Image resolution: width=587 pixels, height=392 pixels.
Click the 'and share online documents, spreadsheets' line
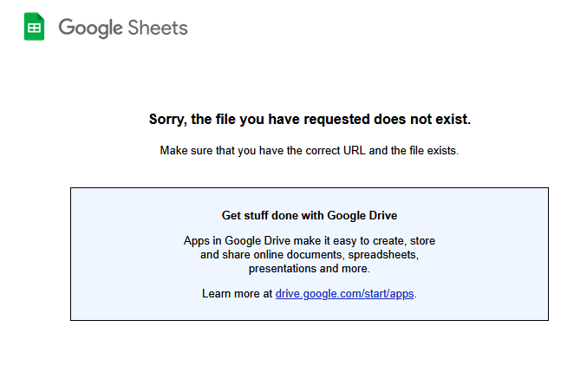(310, 255)
